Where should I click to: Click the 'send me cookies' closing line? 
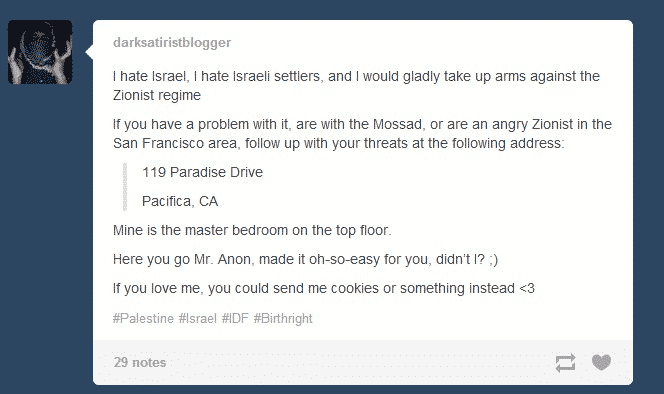(x=324, y=288)
